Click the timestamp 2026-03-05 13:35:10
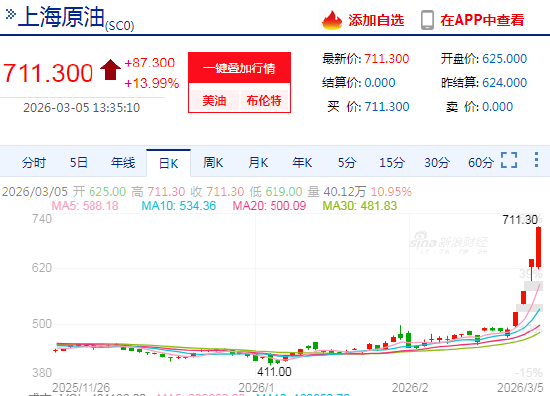 pos(82,108)
